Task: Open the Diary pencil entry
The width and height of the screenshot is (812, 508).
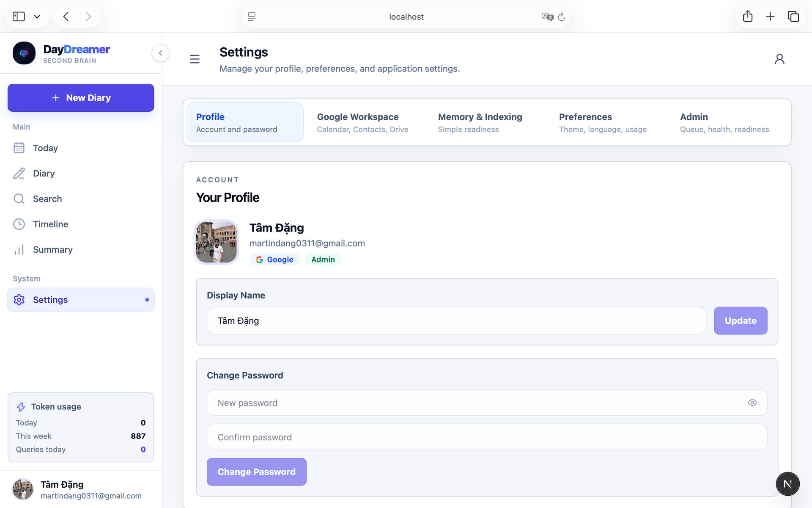Action: (81, 173)
